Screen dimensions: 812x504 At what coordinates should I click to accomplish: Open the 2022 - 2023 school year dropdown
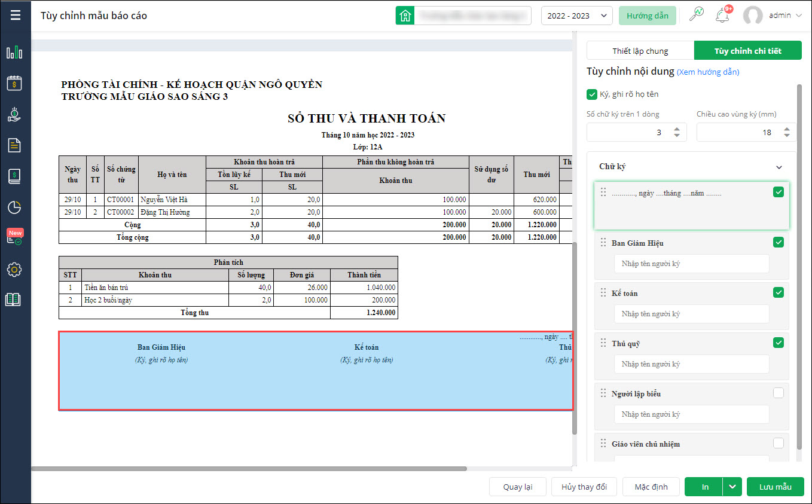(576, 16)
